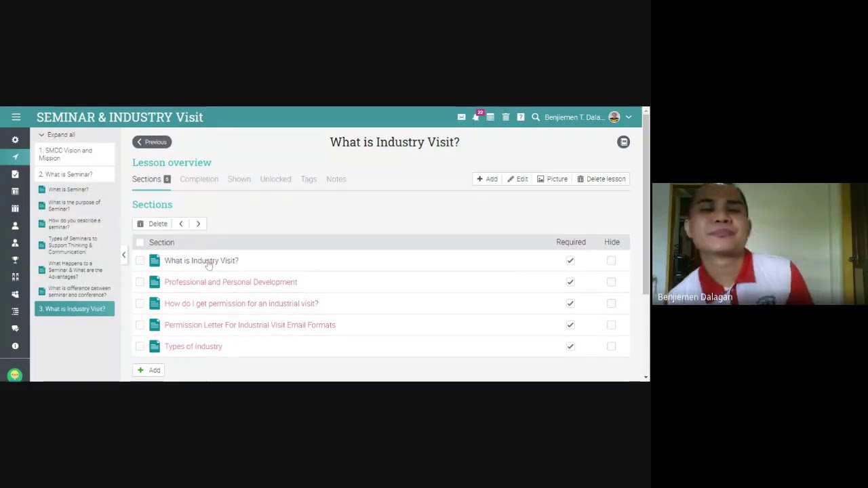Open the trash bin icon in top bar
This screenshot has height=488, width=868.
[506, 117]
